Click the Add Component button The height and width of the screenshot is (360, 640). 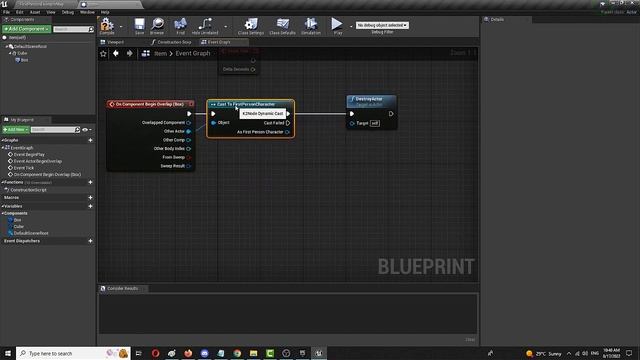tap(27, 29)
